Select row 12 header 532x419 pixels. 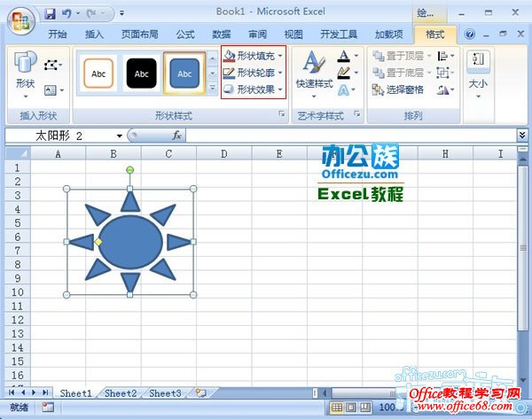[18, 320]
